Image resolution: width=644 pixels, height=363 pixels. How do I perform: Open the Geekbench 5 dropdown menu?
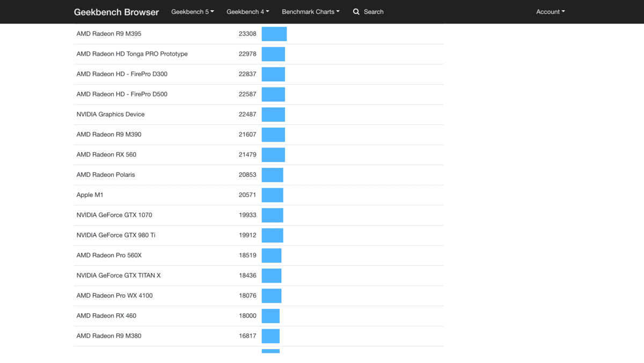pyautogui.click(x=193, y=12)
